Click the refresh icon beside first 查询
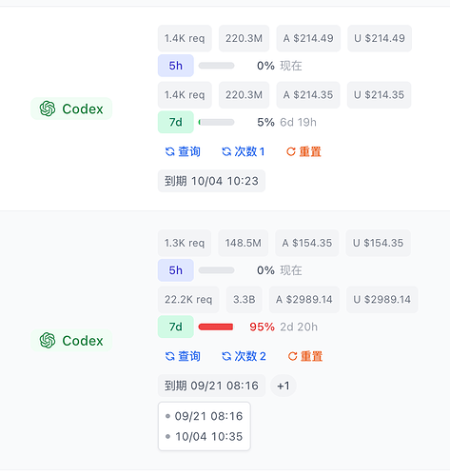Viewport: 450px width, 476px height. pyautogui.click(x=170, y=151)
